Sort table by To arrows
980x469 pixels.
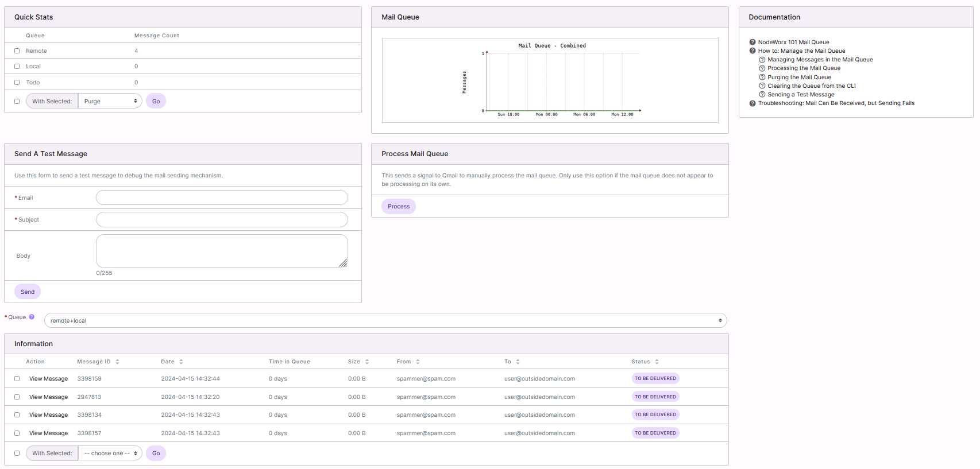[x=518, y=362]
